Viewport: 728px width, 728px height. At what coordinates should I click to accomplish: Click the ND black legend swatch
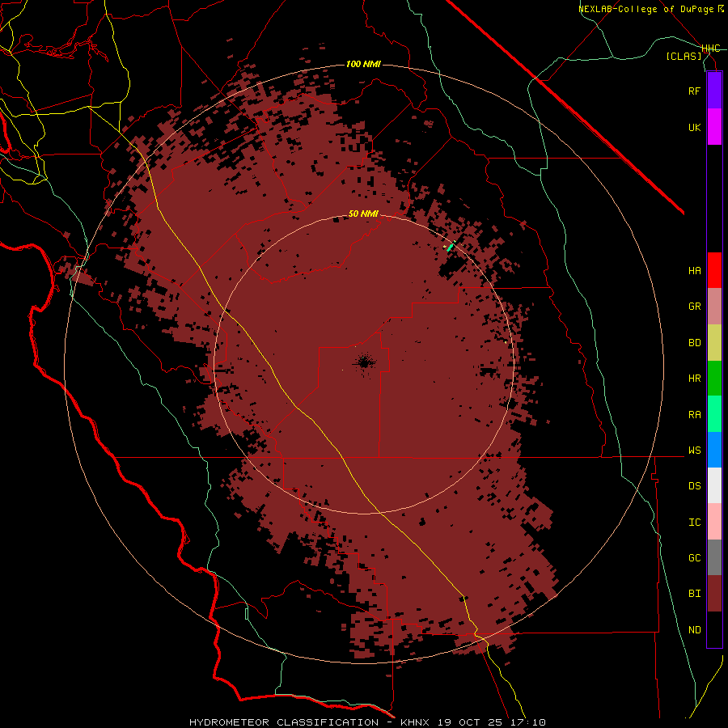click(x=714, y=629)
